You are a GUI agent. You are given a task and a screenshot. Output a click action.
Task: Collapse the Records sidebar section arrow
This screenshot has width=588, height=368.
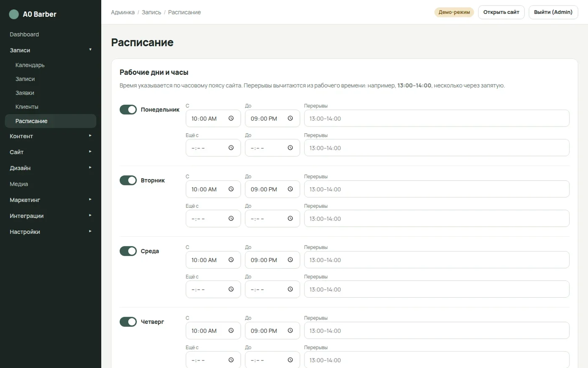coord(90,50)
